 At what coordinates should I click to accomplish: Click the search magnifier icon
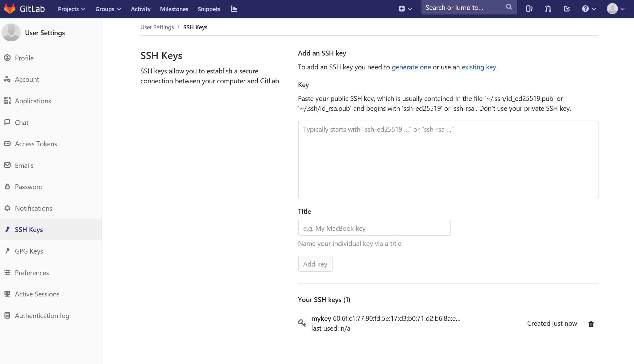[509, 7]
